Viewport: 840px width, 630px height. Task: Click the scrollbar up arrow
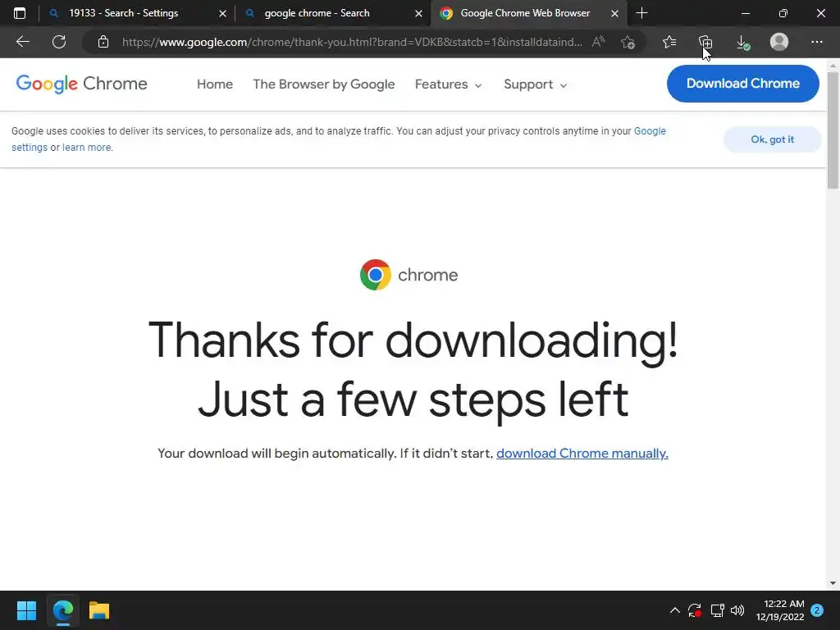click(x=833, y=66)
